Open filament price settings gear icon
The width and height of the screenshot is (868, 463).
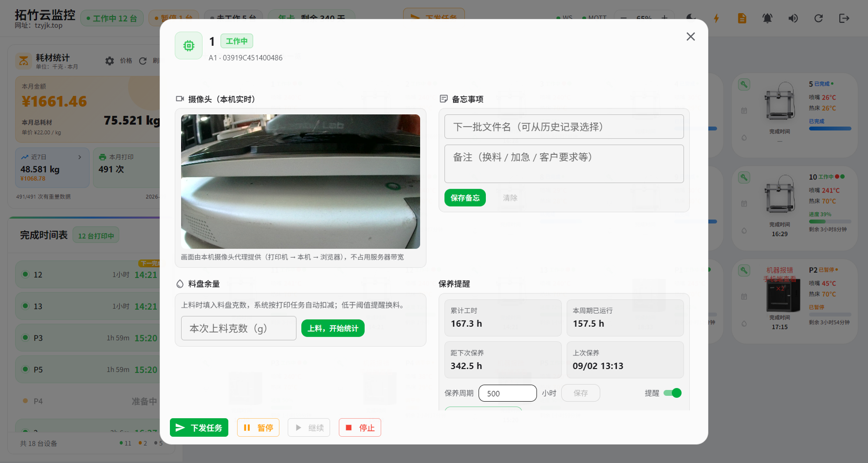pyautogui.click(x=110, y=61)
